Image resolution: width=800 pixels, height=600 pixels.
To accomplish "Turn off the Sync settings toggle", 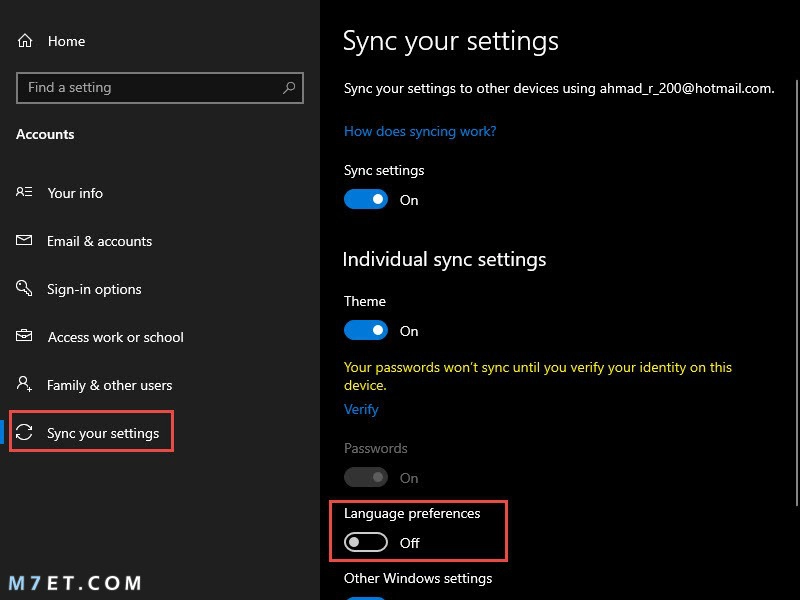I will pyautogui.click(x=366, y=199).
